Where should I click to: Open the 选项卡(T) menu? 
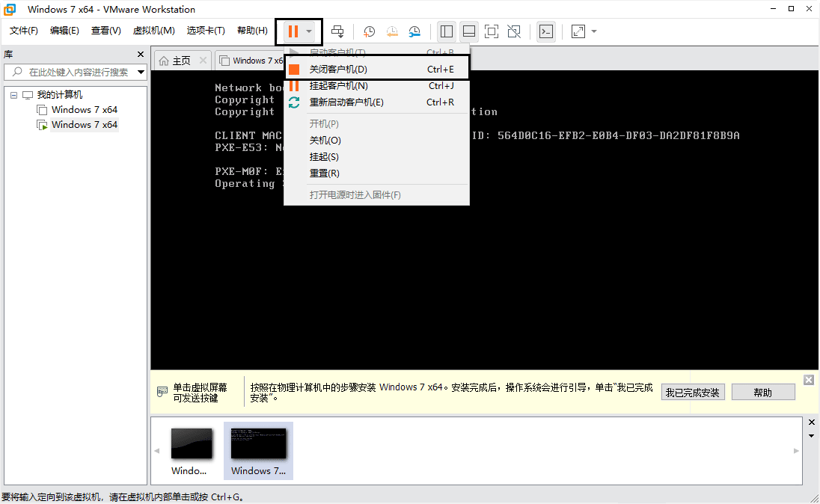pos(206,31)
